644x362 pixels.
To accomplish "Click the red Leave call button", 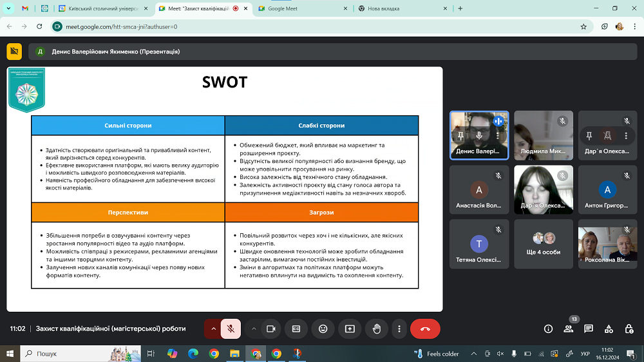I will click(425, 329).
